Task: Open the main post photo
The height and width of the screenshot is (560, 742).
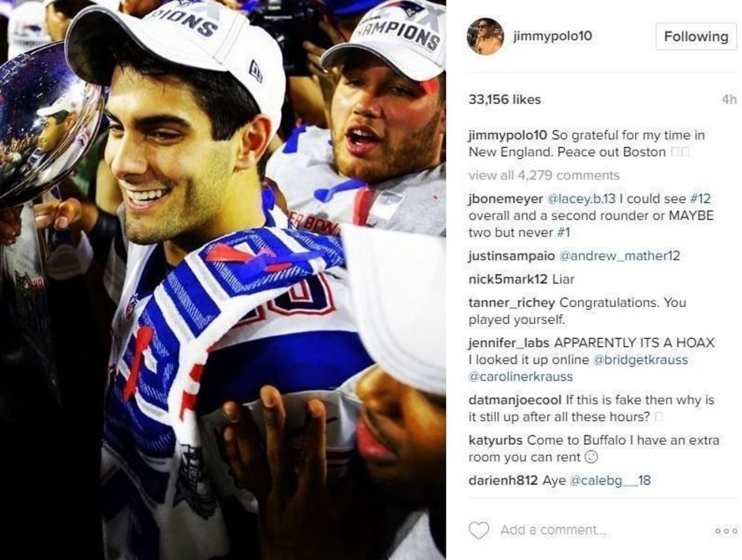Action: click(x=223, y=280)
